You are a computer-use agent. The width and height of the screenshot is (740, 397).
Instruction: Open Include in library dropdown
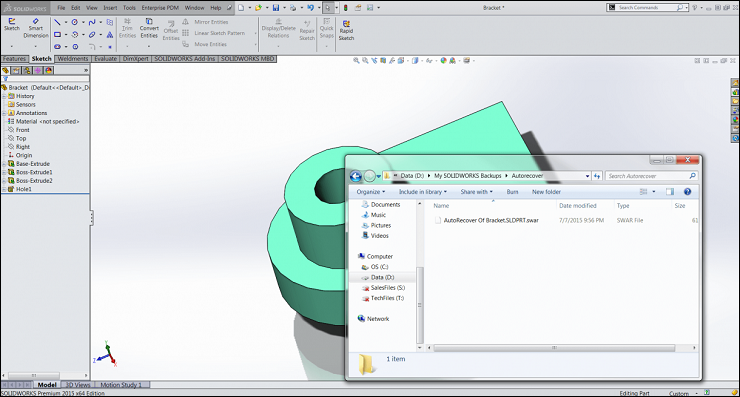[x=423, y=192]
